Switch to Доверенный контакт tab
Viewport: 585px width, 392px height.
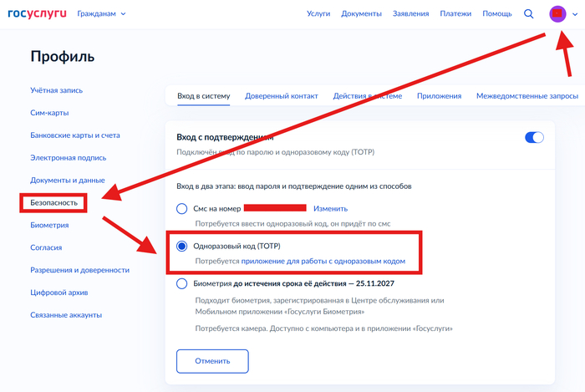281,96
